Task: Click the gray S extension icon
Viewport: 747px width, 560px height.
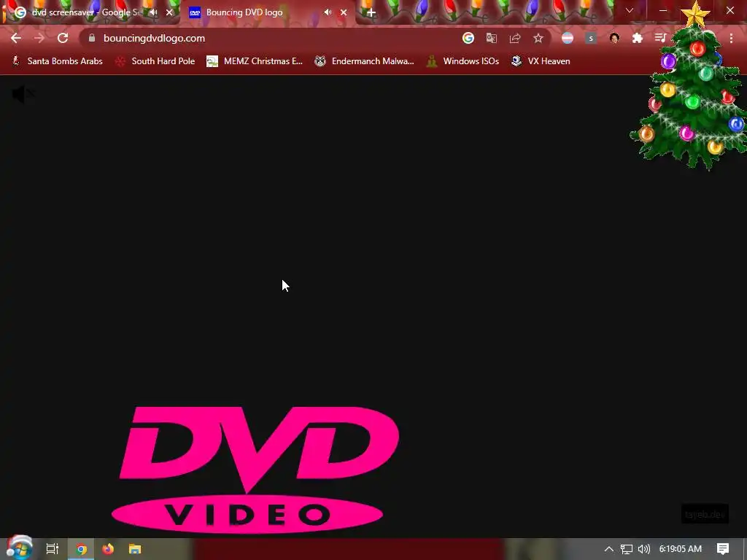Action: coord(591,38)
